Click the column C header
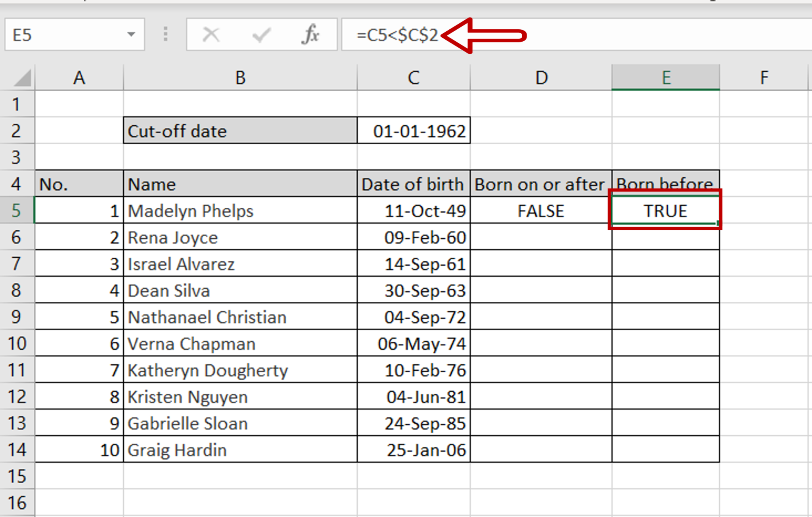Viewport: 812px width, 517px height. pyautogui.click(x=413, y=78)
